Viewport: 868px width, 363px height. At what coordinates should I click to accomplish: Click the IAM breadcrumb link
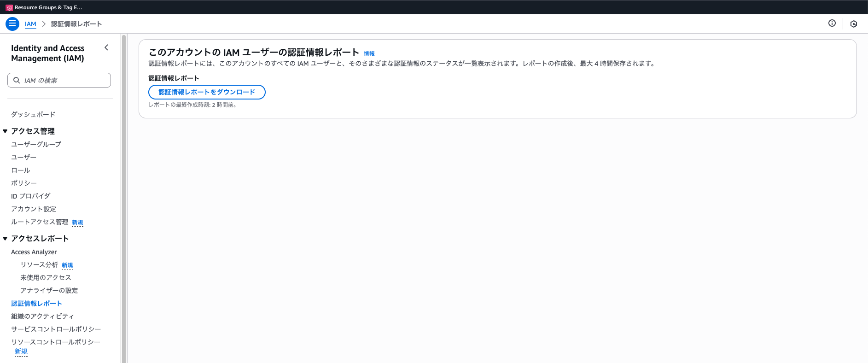30,24
